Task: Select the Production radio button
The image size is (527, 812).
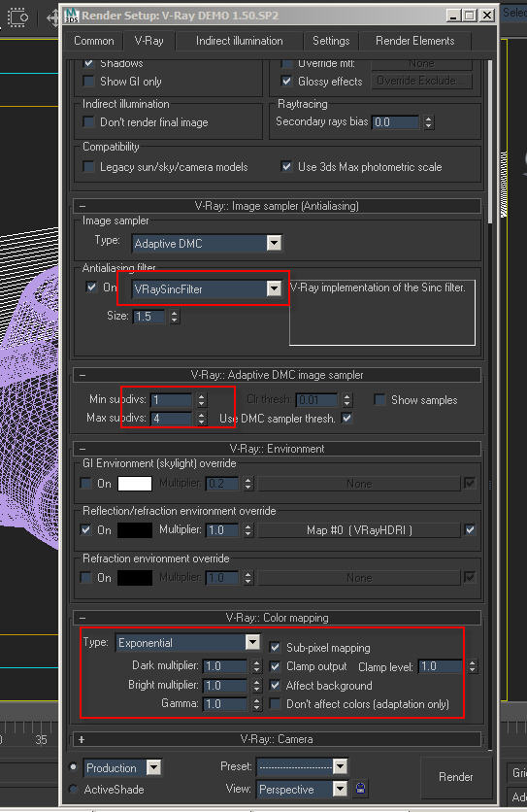Action: pos(74,766)
